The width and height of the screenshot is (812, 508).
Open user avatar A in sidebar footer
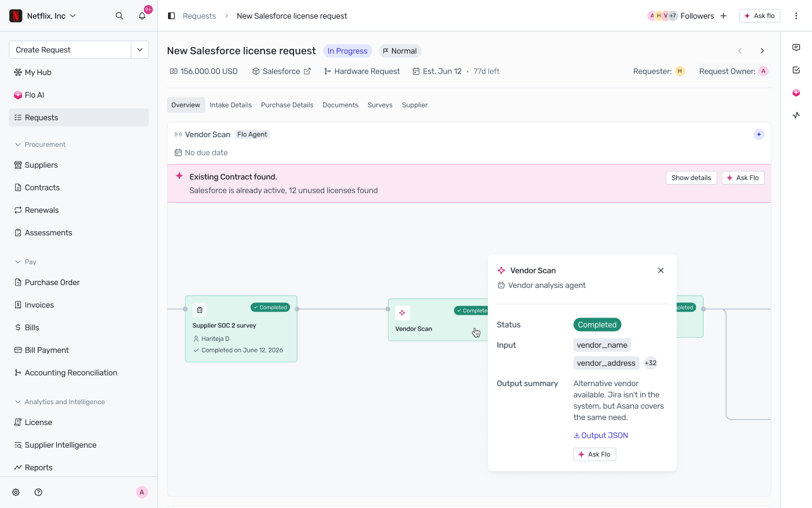[x=142, y=492]
